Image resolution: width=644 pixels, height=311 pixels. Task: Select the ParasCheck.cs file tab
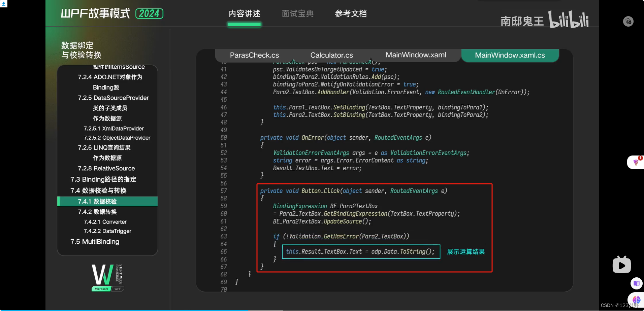(x=254, y=55)
